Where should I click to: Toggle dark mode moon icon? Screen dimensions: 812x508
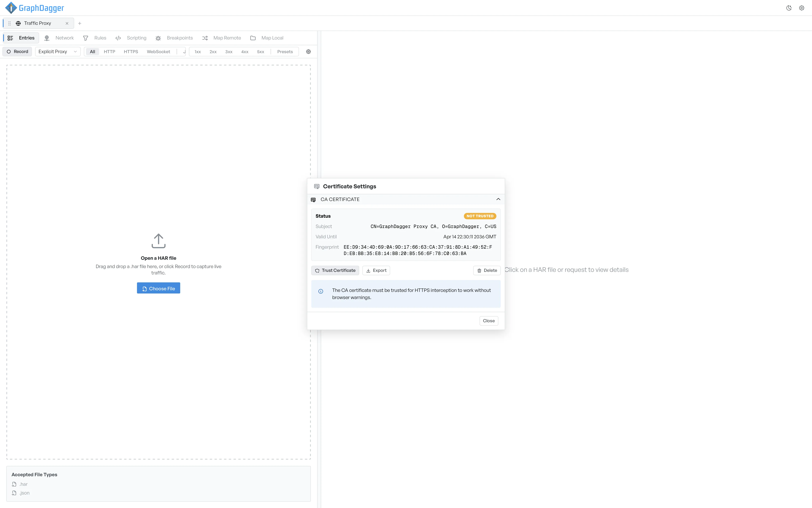789,8
